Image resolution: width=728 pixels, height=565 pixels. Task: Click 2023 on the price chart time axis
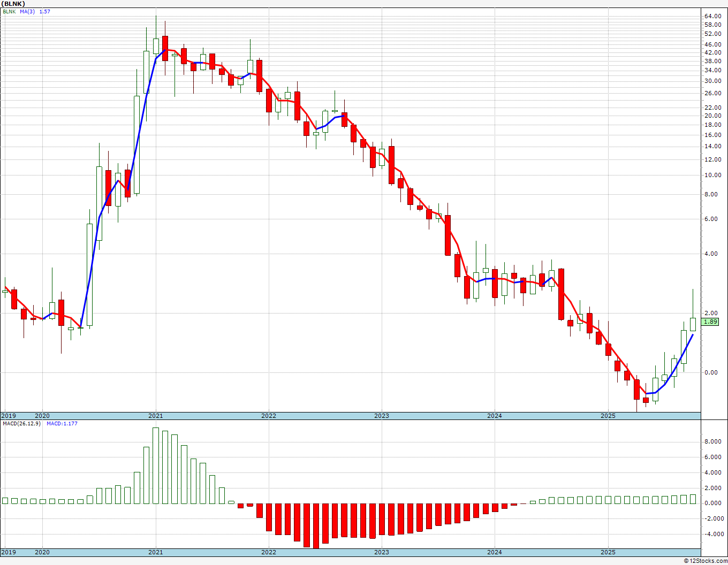click(x=381, y=416)
